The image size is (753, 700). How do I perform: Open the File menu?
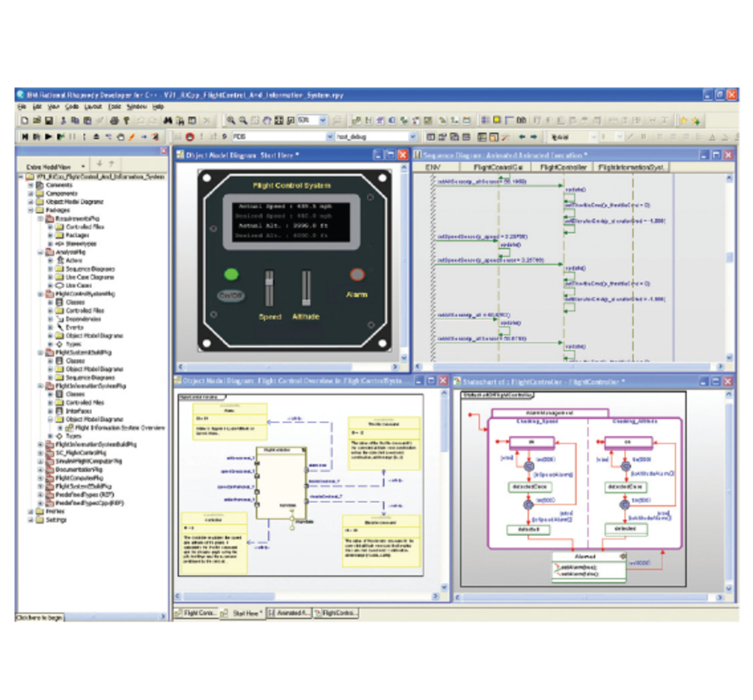[22, 107]
